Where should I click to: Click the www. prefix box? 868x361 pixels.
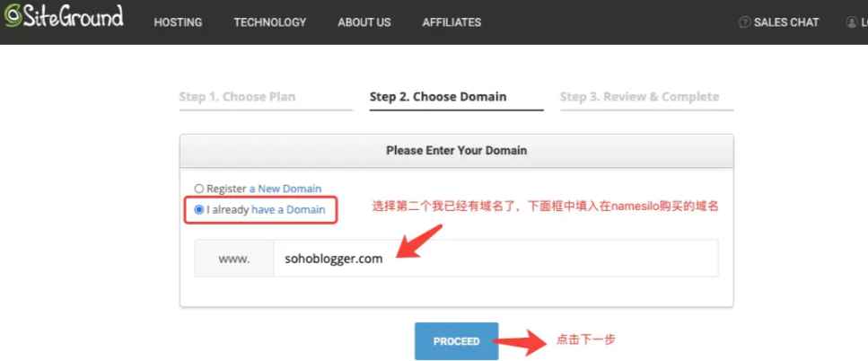tap(234, 258)
